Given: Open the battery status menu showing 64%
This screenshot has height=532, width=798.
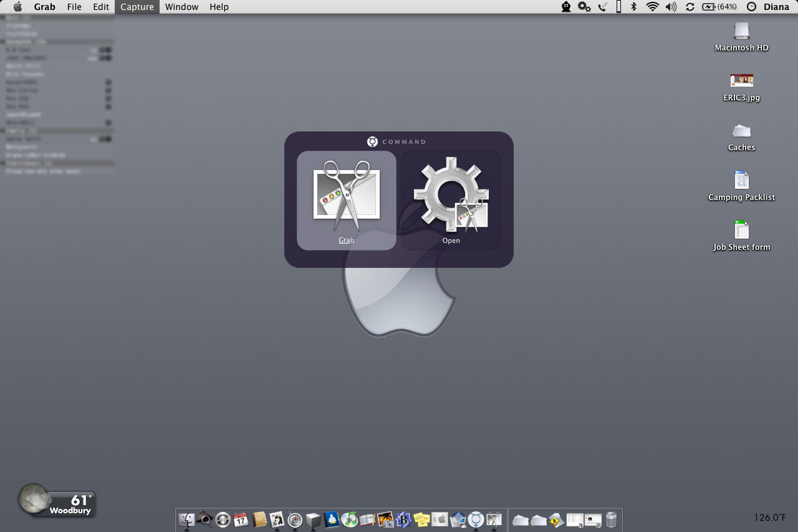Looking at the screenshot, I should (719, 7).
